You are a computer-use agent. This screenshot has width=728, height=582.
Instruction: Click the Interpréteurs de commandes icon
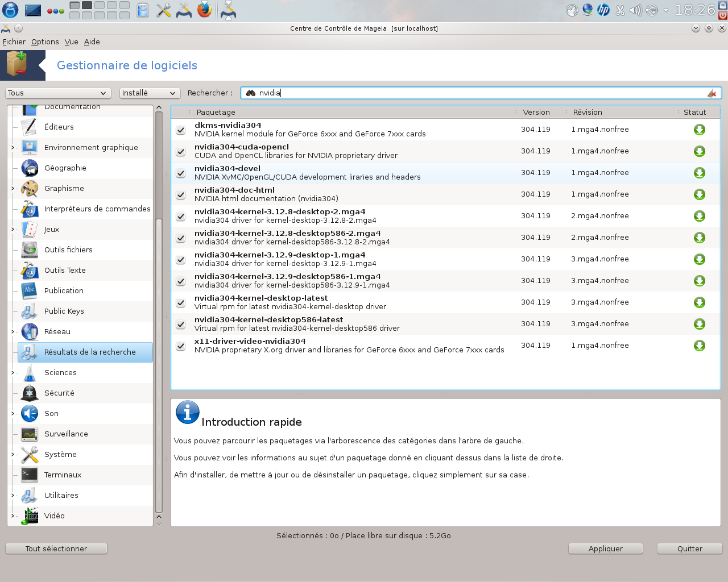pyautogui.click(x=30, y=209)
